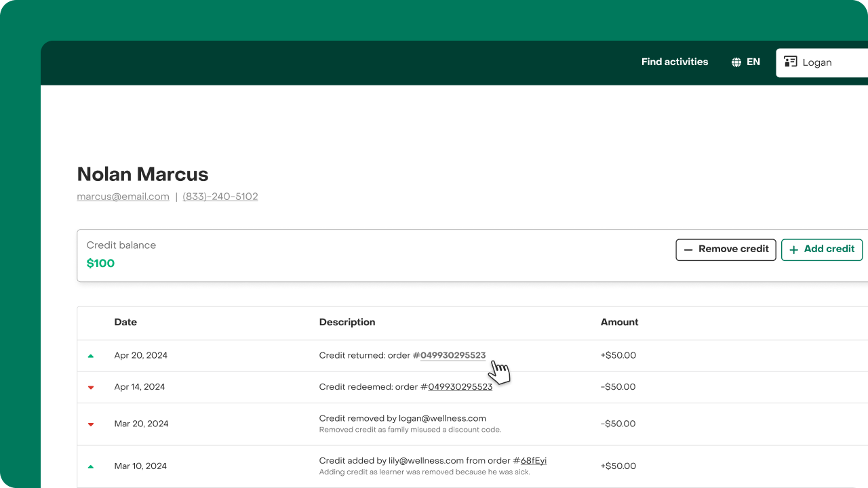Click the -$50.00 amount for Mar 20
868x488 pixels.
(618, 424)
